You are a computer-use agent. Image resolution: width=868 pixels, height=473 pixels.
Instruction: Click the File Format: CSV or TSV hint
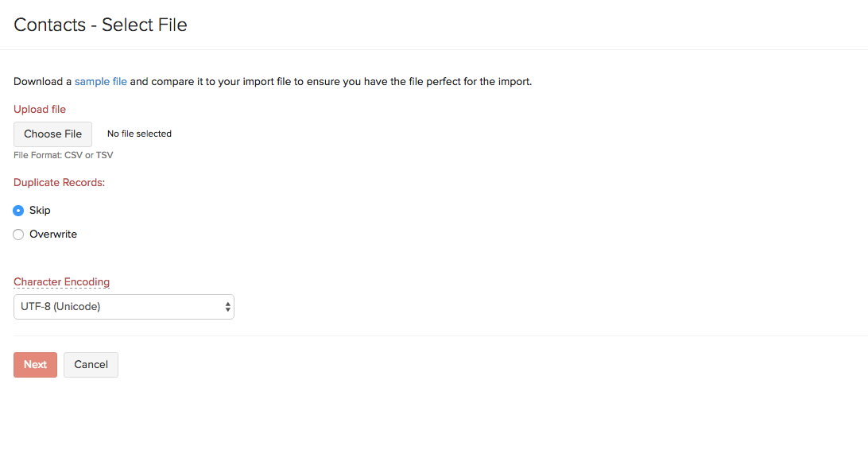click(63, 155)
